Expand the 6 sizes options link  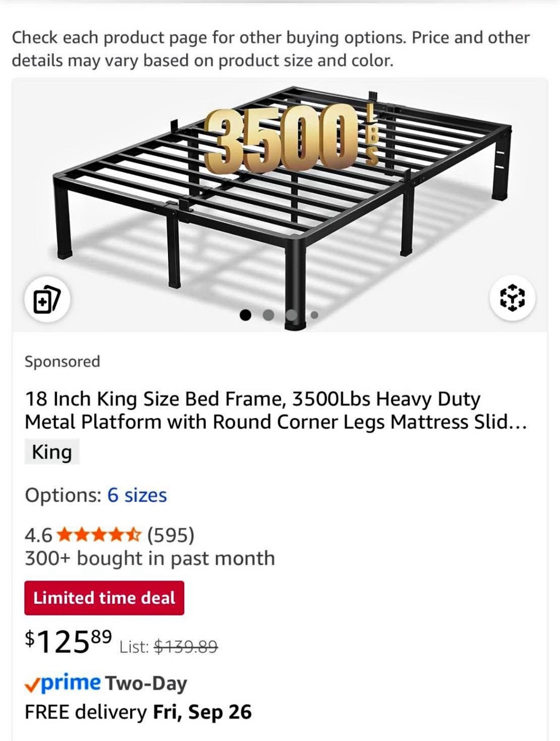[x=137, y=495]
